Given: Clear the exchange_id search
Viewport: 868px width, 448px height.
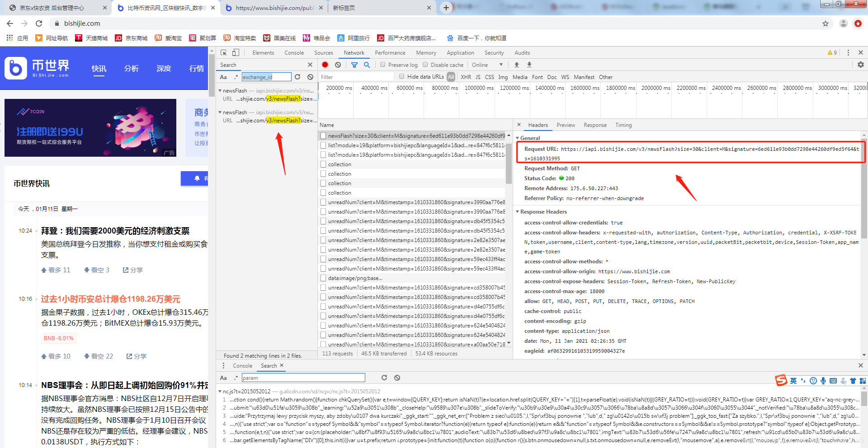Looking at the screenshot, I should (x=310, y=77).
